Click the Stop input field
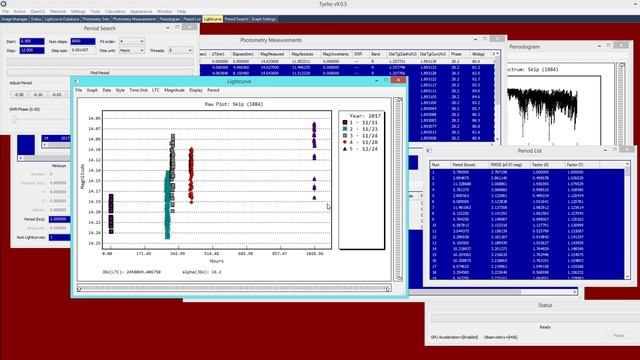Image resolution: width=640 pixels, height=360 pixels. click(x=32, y=50)
